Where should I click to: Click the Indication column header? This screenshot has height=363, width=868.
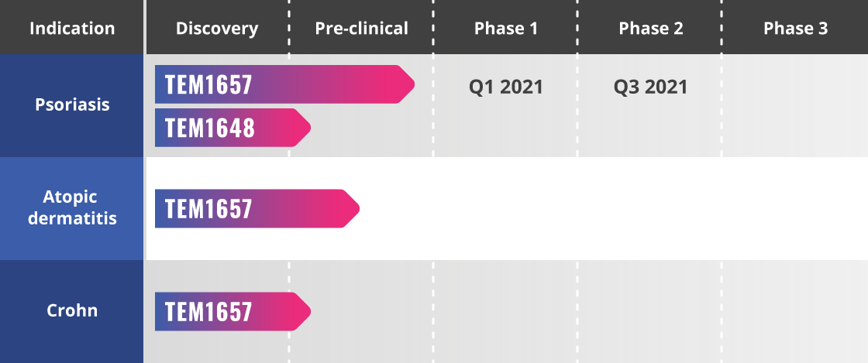pos(72,28)
